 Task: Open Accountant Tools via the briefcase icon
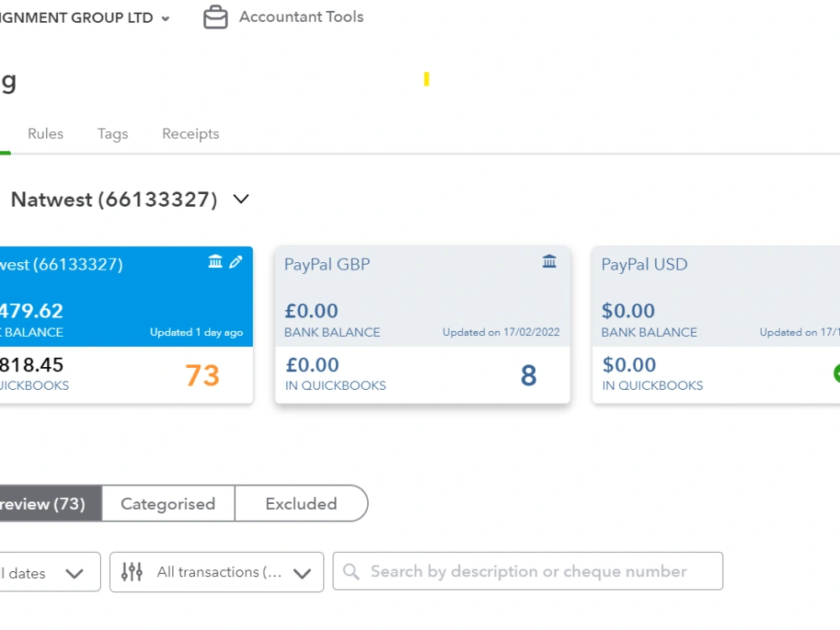pyautogui.click(x=216, y=17)
